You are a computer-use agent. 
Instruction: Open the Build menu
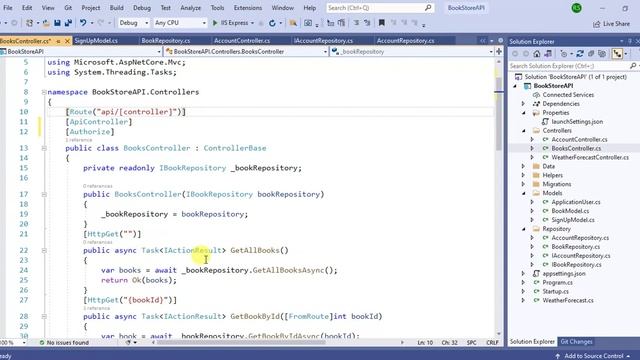pos(116,8)
